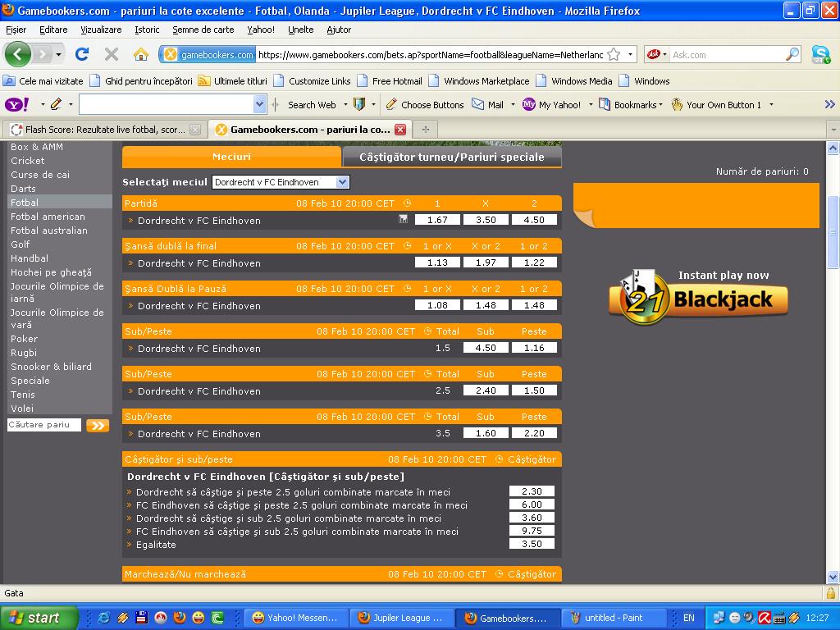This screenshot has height=630, width=840.
Task: Open Hochei pe gheață sidebar link
Action: (51, 272)
